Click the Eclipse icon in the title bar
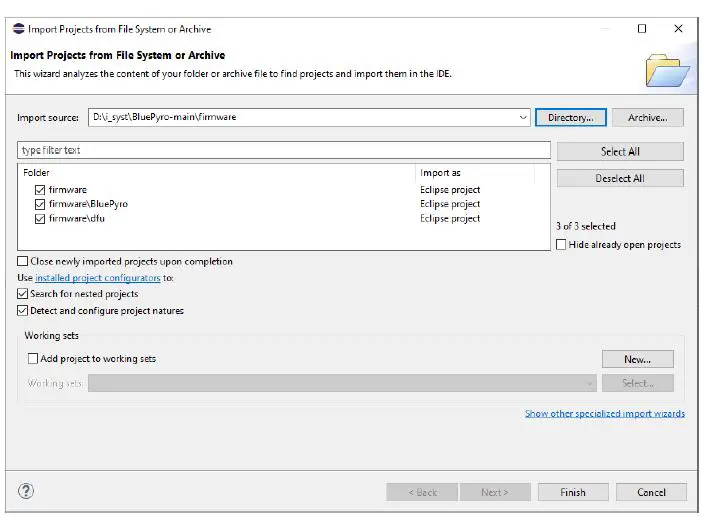The width and height of the screenshot is (705, 520). (x=18, y=29)
